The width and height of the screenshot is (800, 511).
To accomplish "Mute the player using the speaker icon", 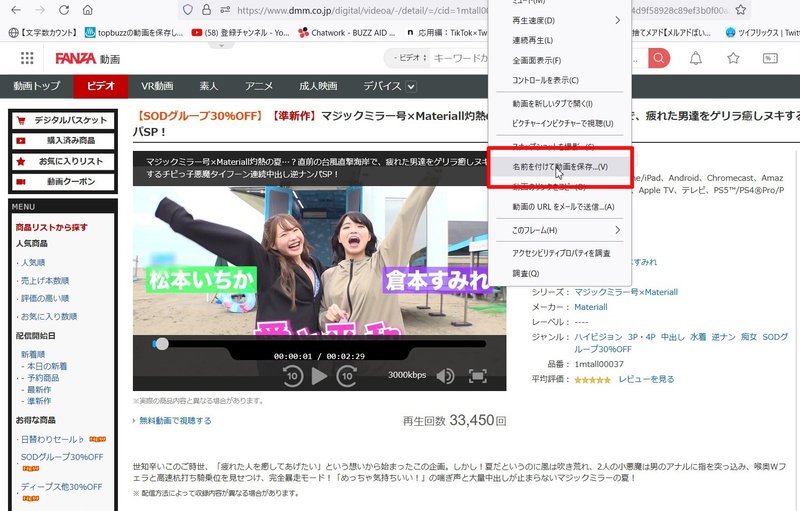I will [445, 376].
